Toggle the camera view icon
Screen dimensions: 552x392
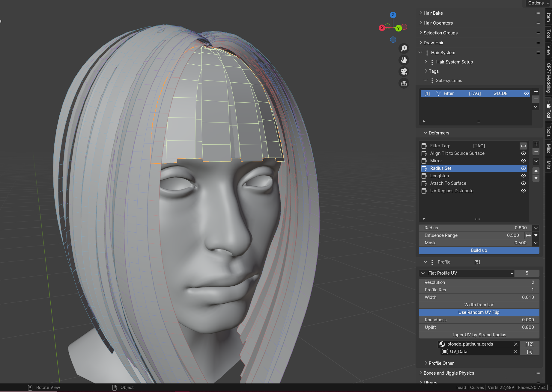coord(404,72)
